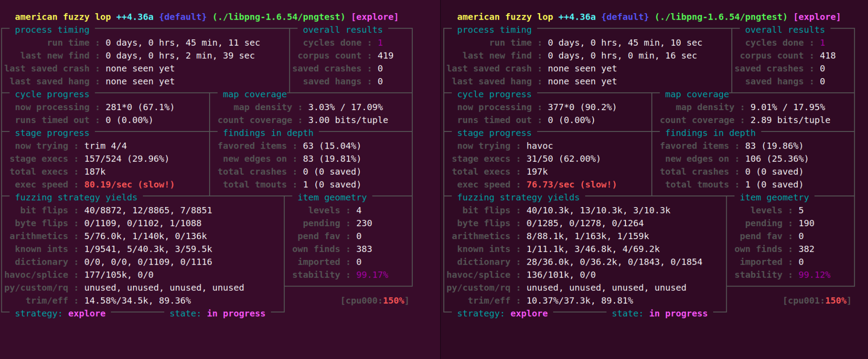Click count coverage 3.00 bits/tuple

click(348, 120)
